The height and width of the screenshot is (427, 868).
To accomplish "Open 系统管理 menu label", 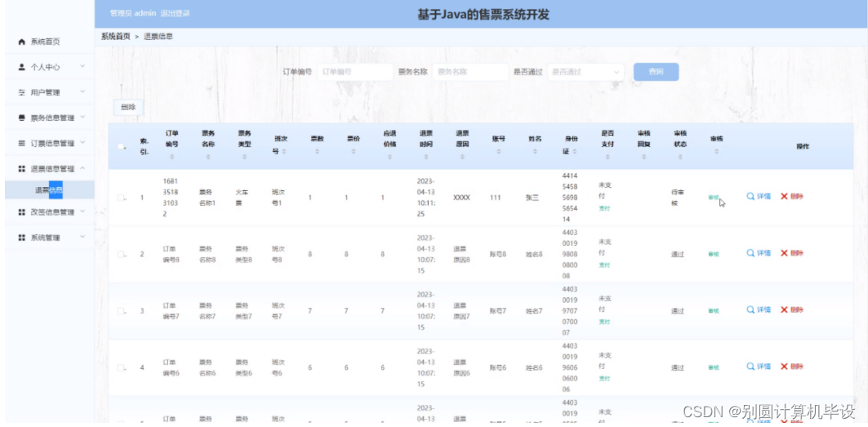I will [46, 238].
